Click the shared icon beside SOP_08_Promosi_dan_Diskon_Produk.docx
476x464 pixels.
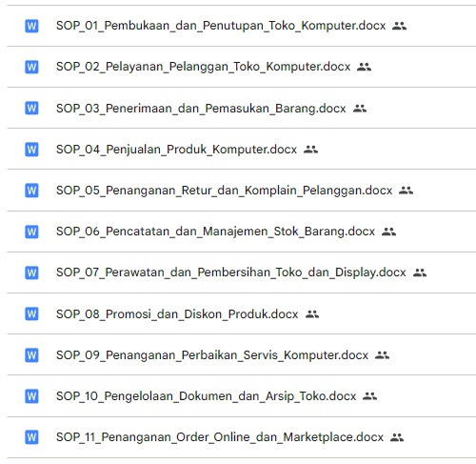coord(312,314)
